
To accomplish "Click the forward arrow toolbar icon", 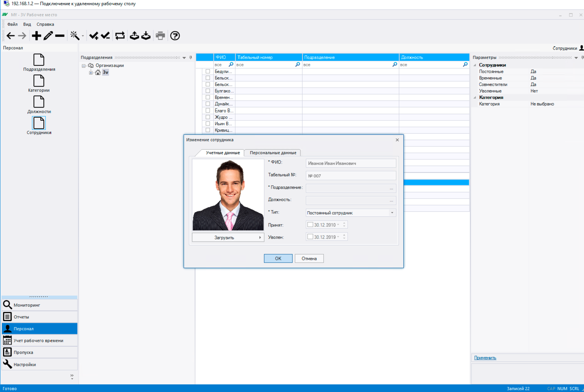I will coord(22,36).
